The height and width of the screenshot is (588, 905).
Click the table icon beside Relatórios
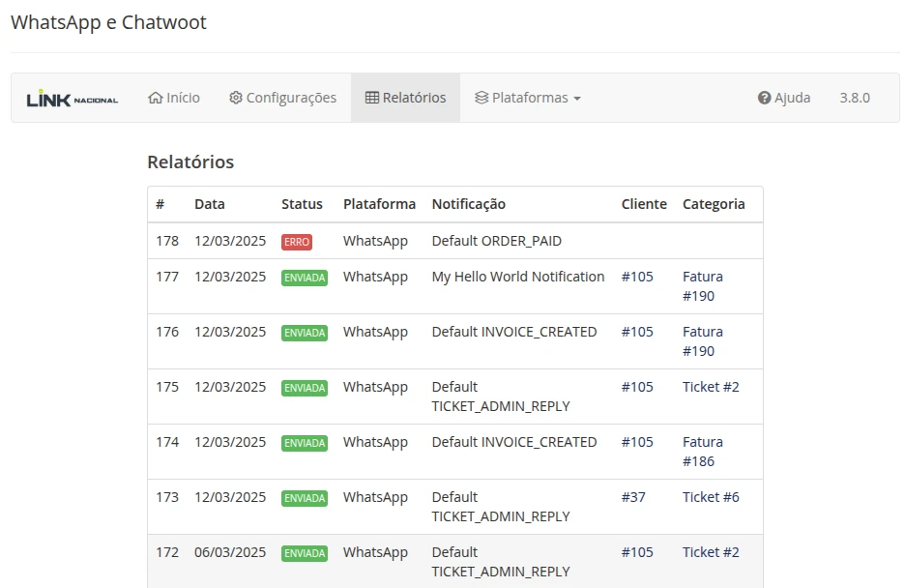[x=371, y=98]
